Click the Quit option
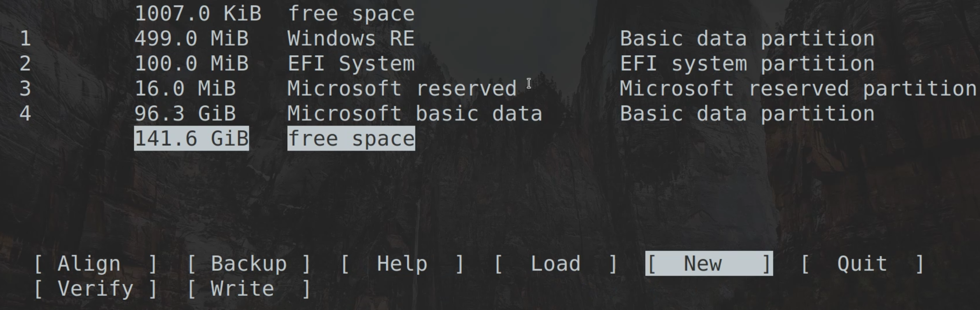Screen dimensions: 980x310 pyautogui.click(x=862, y=264)
